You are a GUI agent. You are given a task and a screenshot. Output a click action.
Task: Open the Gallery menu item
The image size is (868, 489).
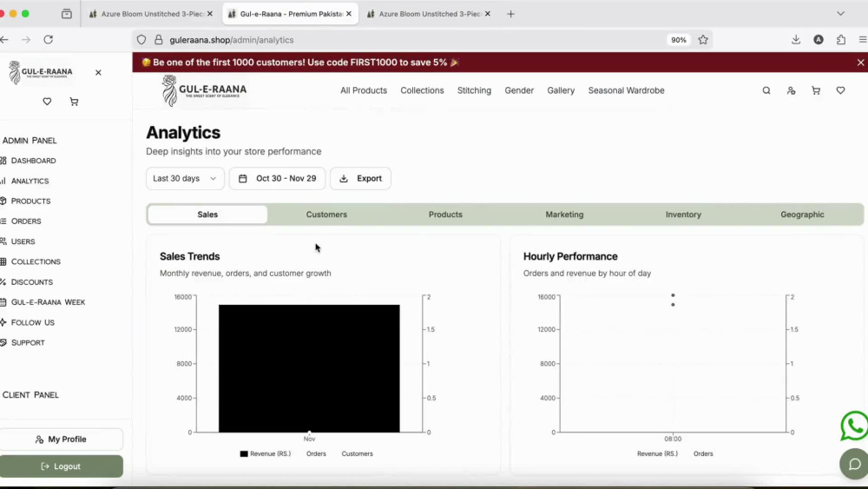561,90
